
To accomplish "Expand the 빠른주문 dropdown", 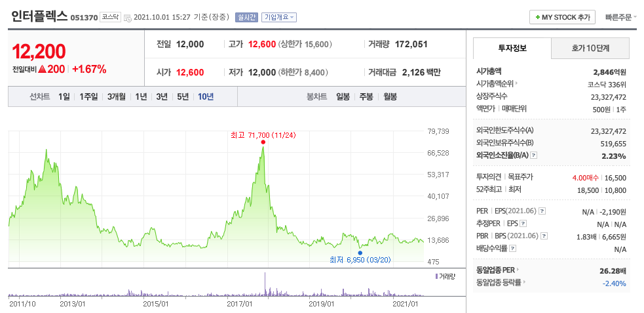I will tap(621, 17).
